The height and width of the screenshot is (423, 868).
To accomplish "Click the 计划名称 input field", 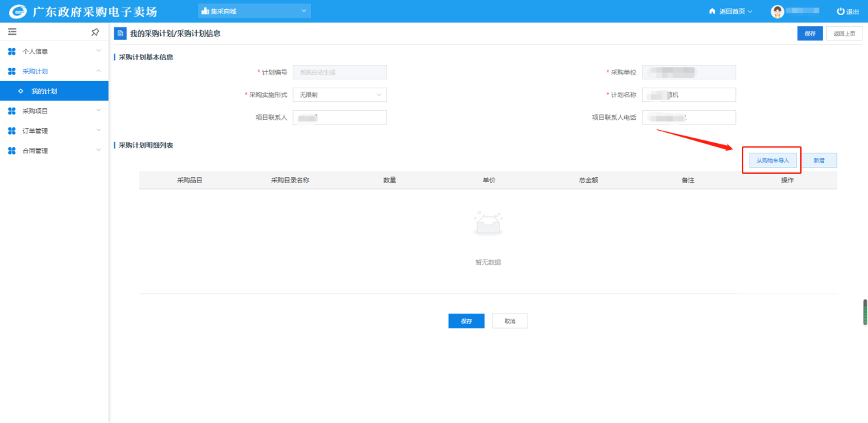I will (x=689, y=95).
